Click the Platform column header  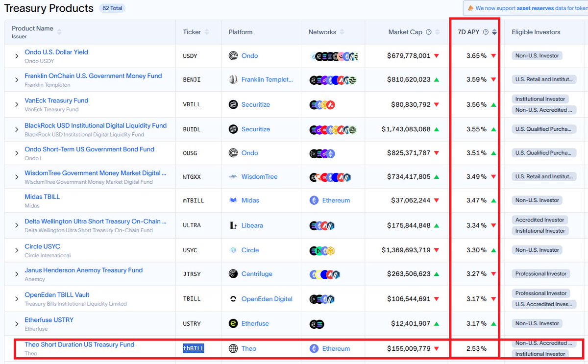click(241, 32)
